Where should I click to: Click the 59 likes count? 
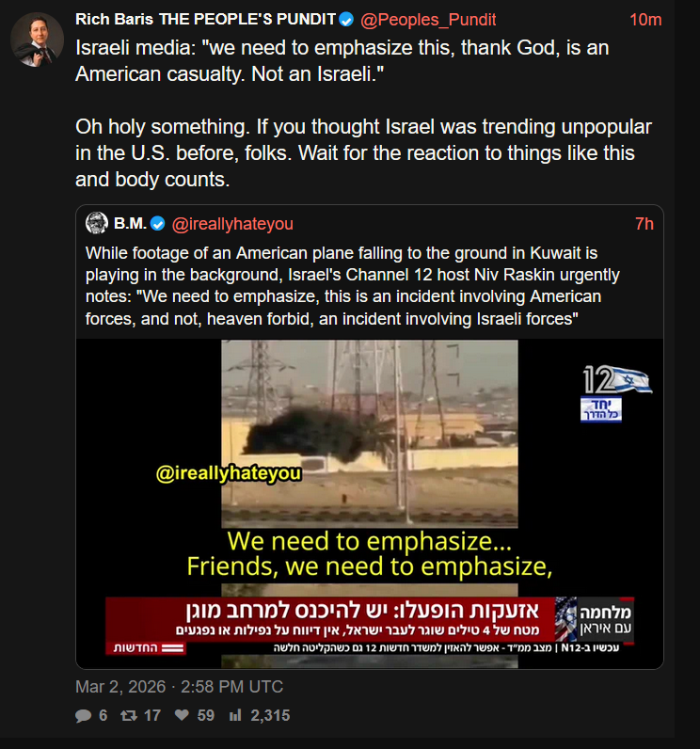(x=206, y=715)
